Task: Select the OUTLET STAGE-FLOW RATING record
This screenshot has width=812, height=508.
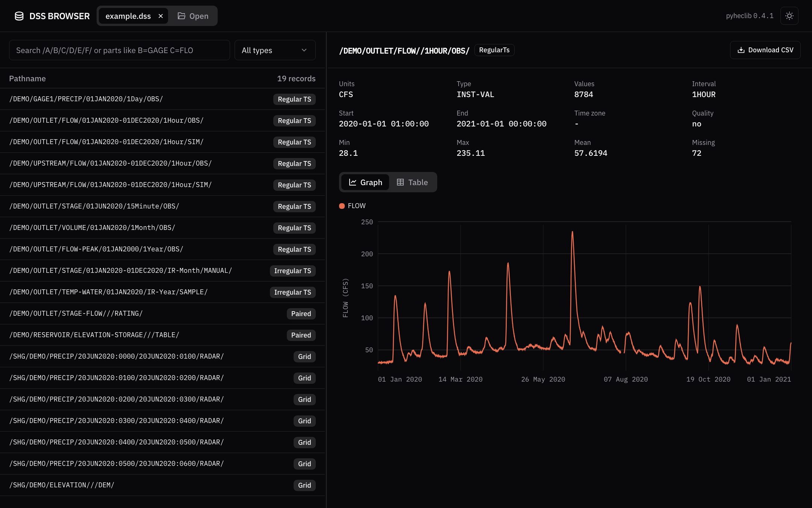Action: [162, 313]
